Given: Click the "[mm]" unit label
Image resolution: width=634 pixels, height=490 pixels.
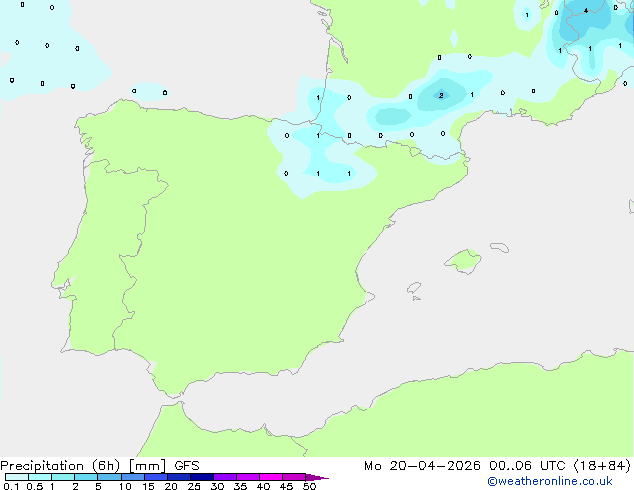Looking at the screenshot, I should pyautogui.click(x=147, y=466).
